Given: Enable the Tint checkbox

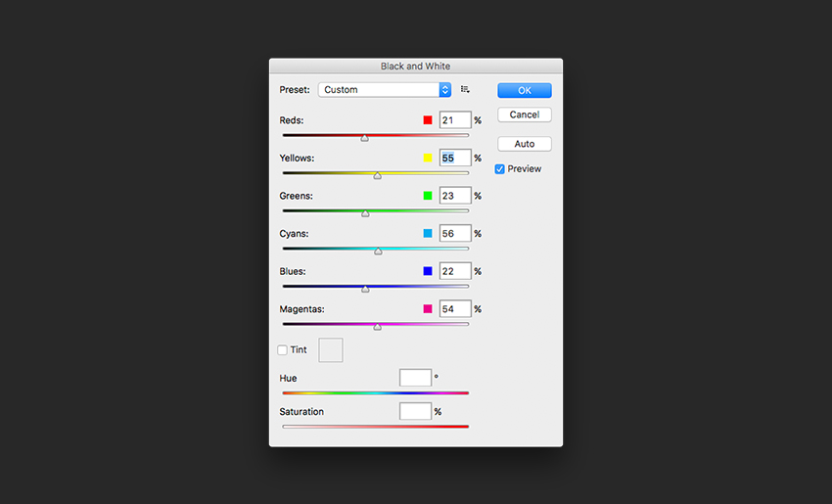Looking at the screenshot, I should (282, 350).
